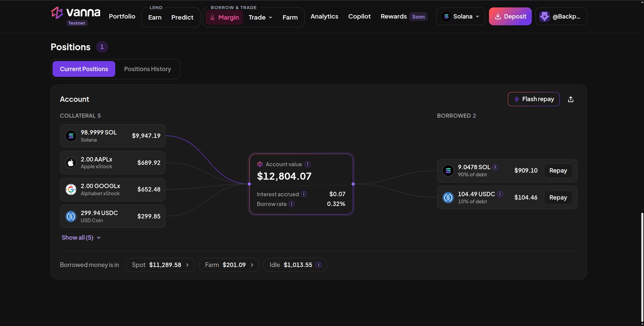Screen dimensions: 644x326
Task: Click the Backpack wallet avatar icon
Action: [x=544, y=17]
